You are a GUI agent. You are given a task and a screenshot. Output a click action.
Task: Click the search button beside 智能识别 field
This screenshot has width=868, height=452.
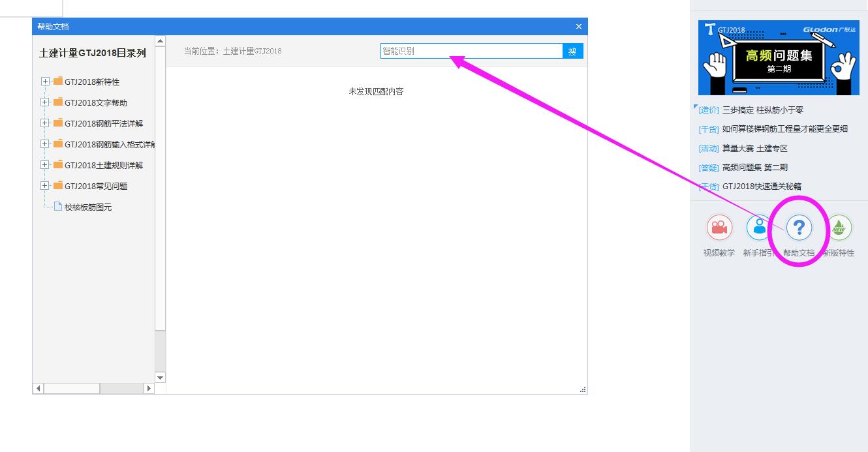tap(572, 52)
